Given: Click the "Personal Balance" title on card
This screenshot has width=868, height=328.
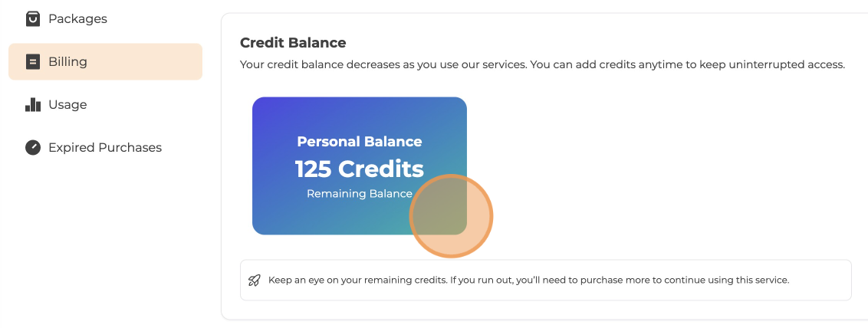Looking at the screenshot, I should pos(360,142).
